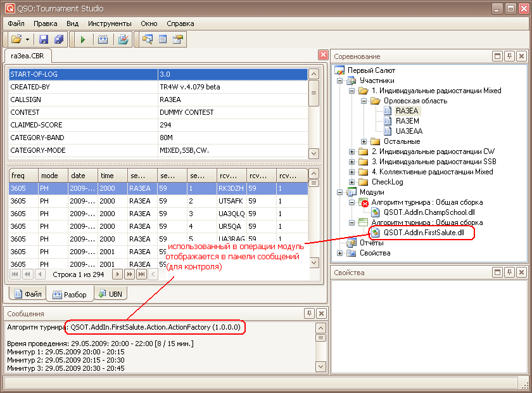Toggle pin on the Свойства panel
Viewport: 532px width, 393px height.
click(x=509, y=273)
